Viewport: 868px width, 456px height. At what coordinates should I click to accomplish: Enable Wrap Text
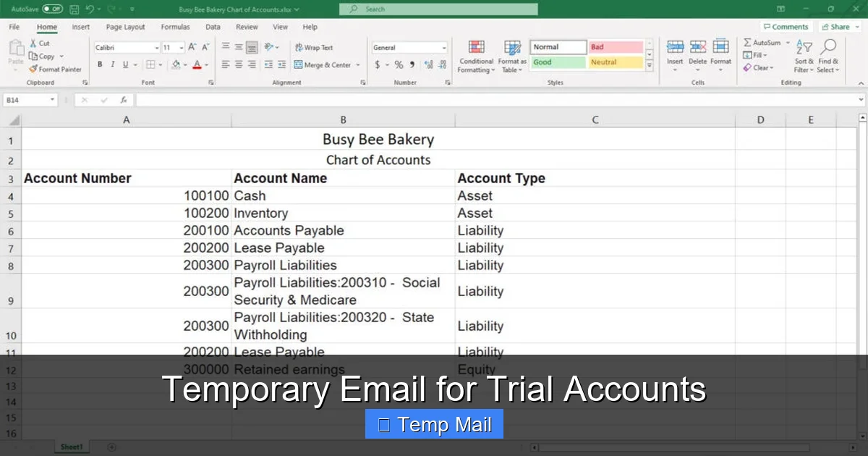[x=314, y=47]
